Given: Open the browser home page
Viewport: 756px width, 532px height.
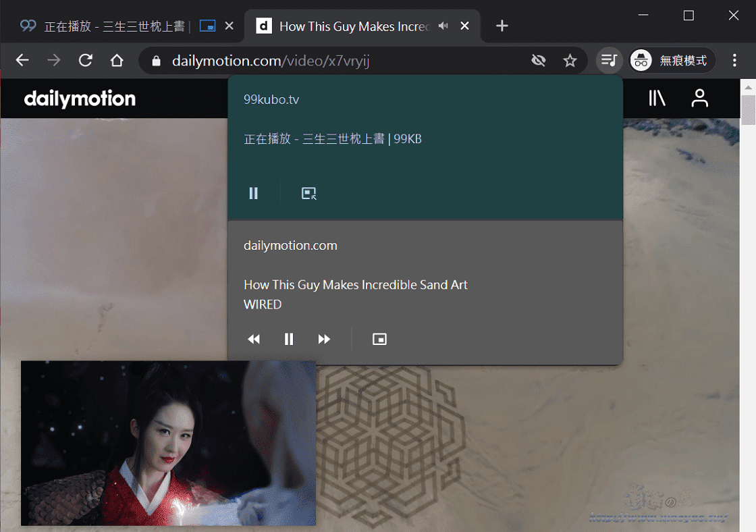Looking at the screenshot, I should 117,60.
